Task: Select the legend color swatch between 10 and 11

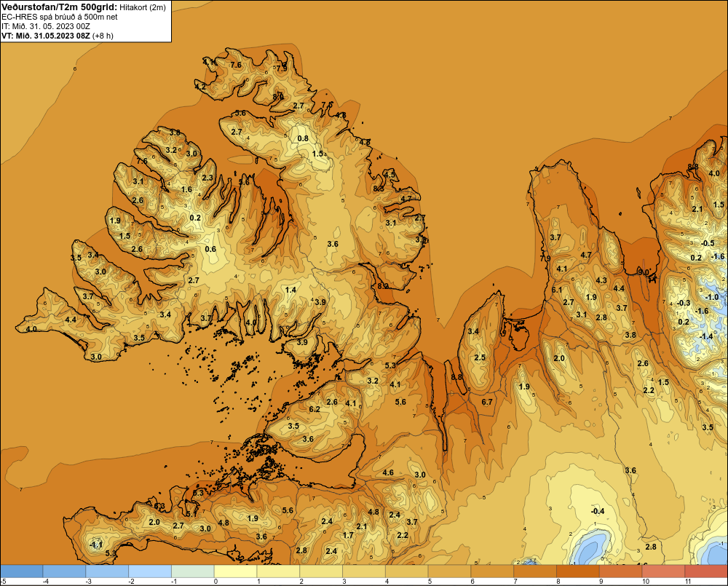Action: click(x=663, y=571)
